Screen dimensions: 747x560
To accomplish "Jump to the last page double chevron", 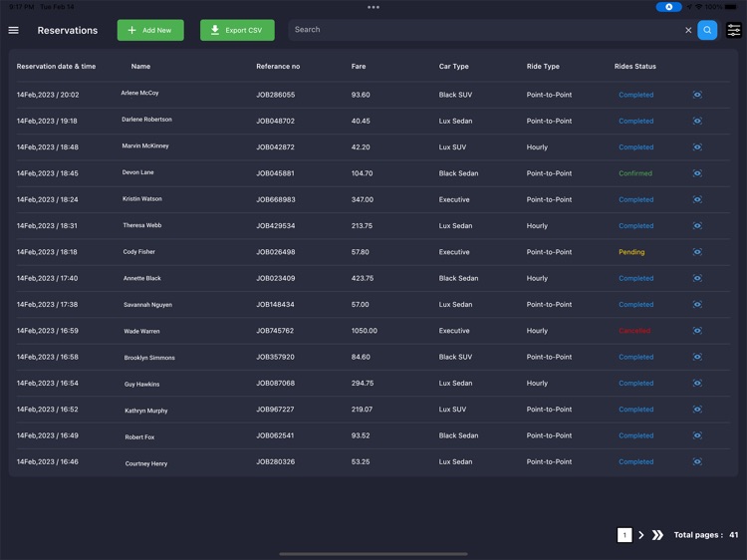I will point(657,535).
